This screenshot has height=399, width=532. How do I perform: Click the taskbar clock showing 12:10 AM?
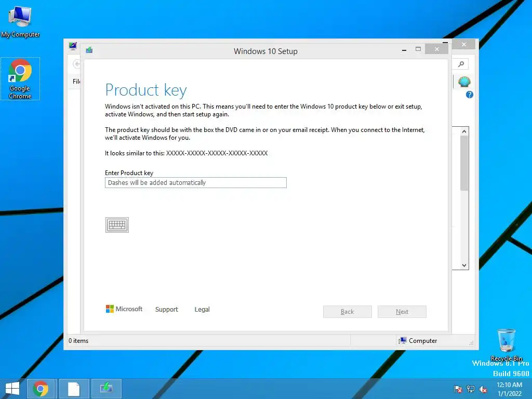click(509, 389)
